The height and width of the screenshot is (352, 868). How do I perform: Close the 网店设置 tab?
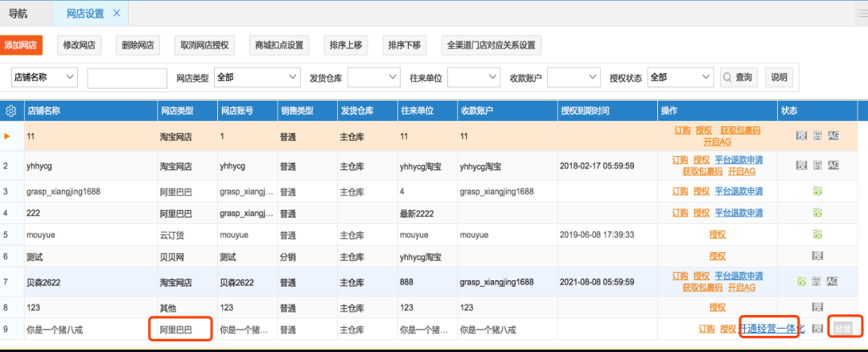[x=117, y=13]
